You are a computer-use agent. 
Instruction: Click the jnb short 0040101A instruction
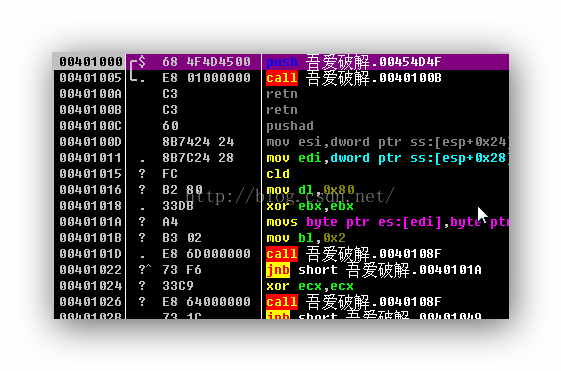pos(374,270)
